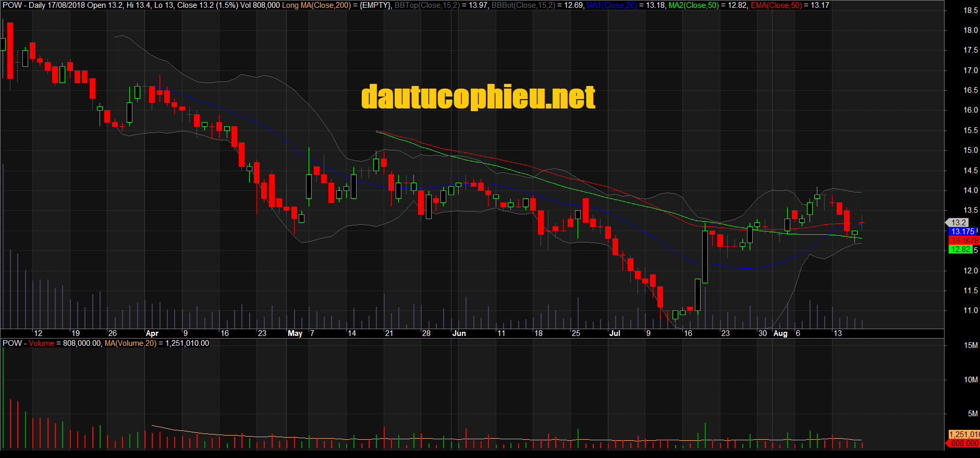Click the 16.5 price axis label

[x=971, y=90]
